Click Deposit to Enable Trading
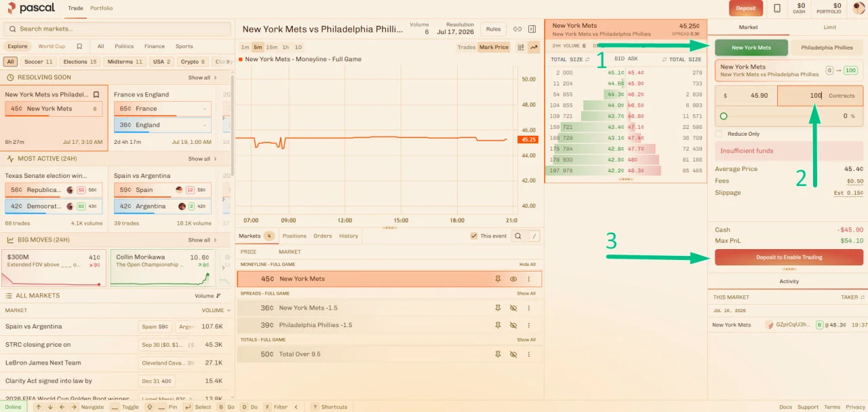868x412 pixels. click(789, 257)
